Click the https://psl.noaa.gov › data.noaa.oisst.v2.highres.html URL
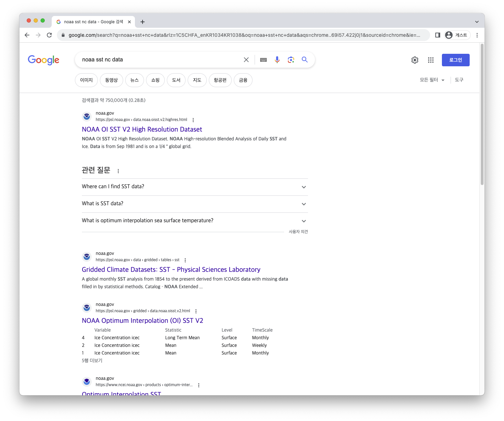Image resolution: width=504 pixels, height=421 pixels. point(142,120)
